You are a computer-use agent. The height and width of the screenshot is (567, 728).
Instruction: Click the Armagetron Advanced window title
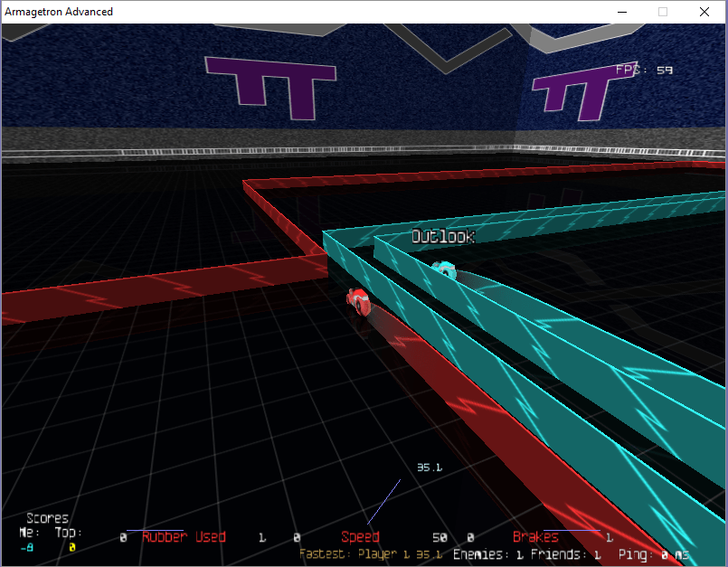(59, 12)
